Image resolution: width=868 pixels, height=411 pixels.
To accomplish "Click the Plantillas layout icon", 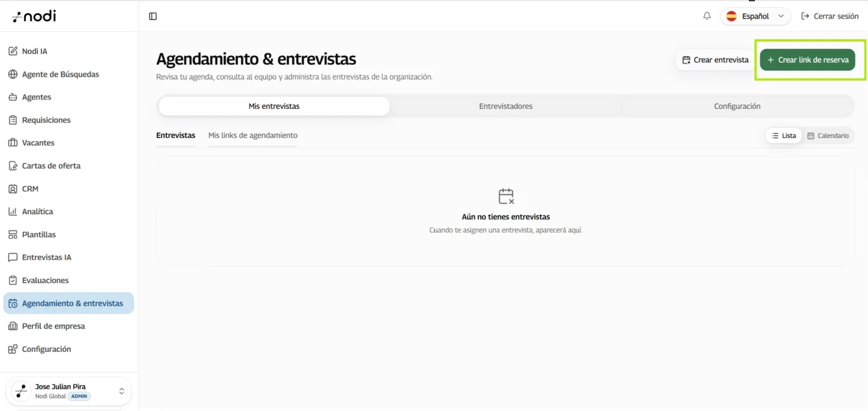I will tap(13, 235).
